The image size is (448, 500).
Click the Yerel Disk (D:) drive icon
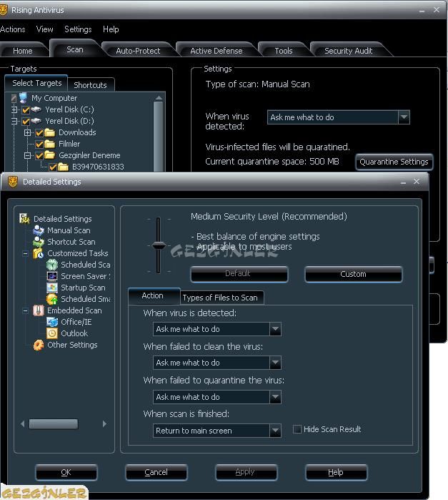click(x=36, y=121)
